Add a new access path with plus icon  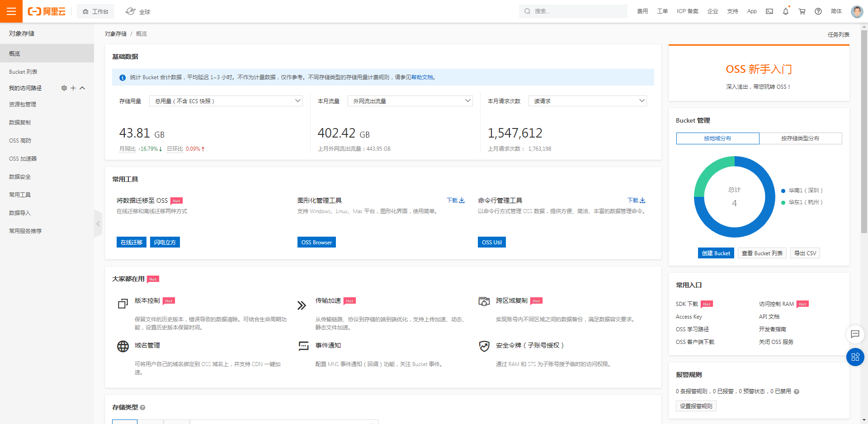pyautogui.click(x=73, y=88)
